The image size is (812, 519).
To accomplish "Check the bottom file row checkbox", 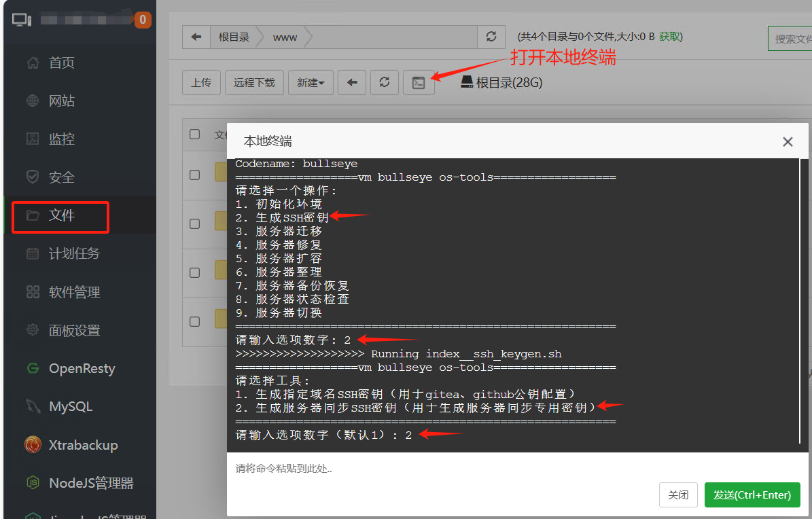I will [x=194, y=321].
